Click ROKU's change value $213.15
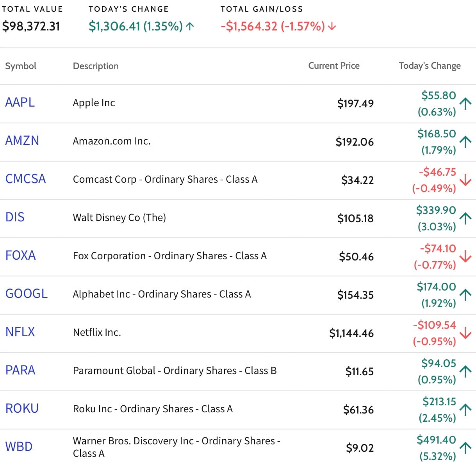Viewport: 476px width, 467px height. 439,401
